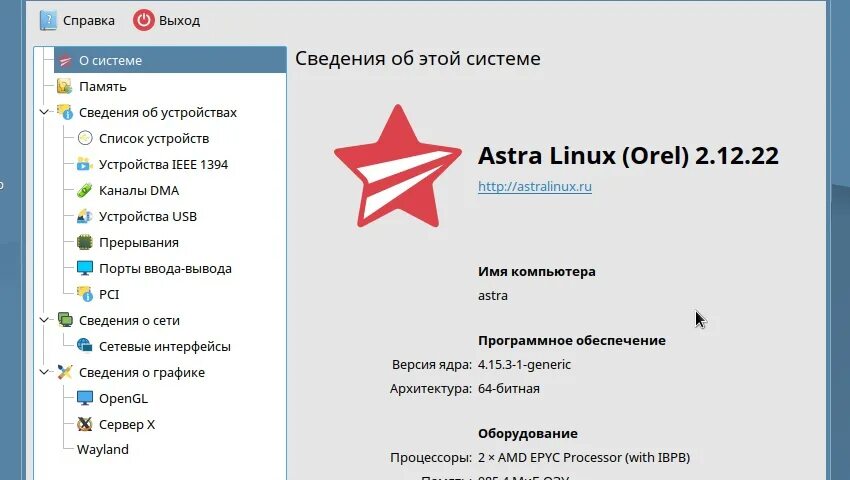Open the Справка help book icon
The height and width of the screenshot is (480, 850).
coord(48,21)
